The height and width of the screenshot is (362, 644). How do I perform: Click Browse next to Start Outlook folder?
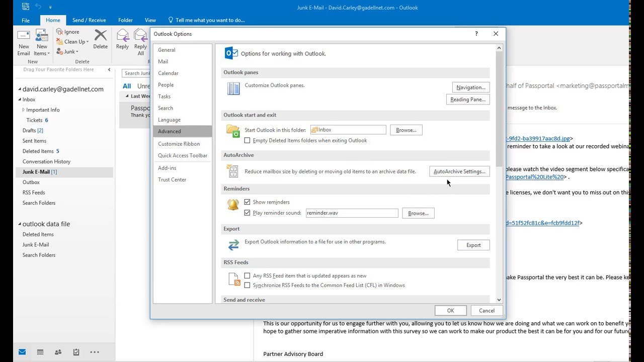pyautogui.click(x=406, y=130)
